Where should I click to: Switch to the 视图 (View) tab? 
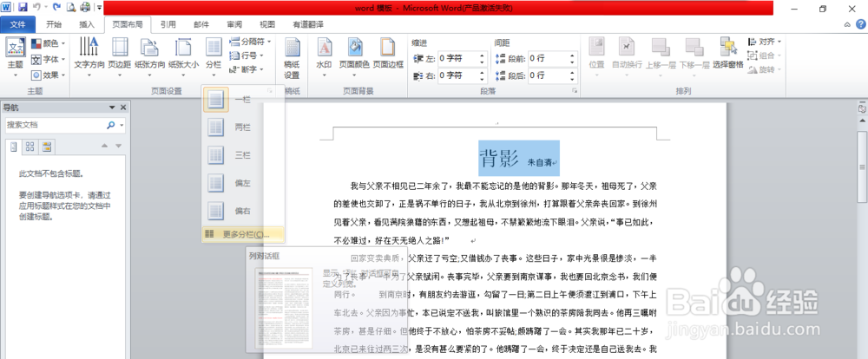coord(267,24)
